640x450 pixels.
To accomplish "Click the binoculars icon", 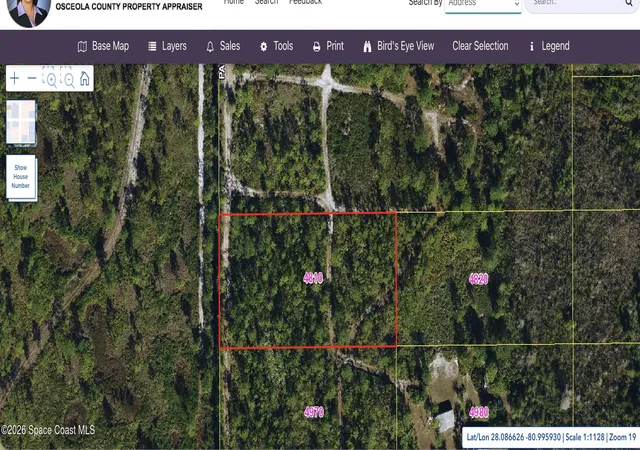I will click(x=367, y=47).
